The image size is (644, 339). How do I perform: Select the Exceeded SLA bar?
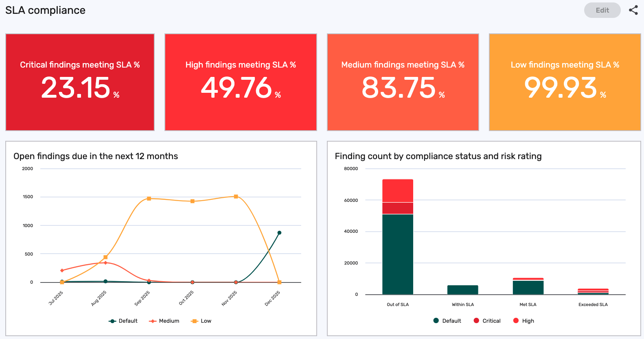(593, 291)
